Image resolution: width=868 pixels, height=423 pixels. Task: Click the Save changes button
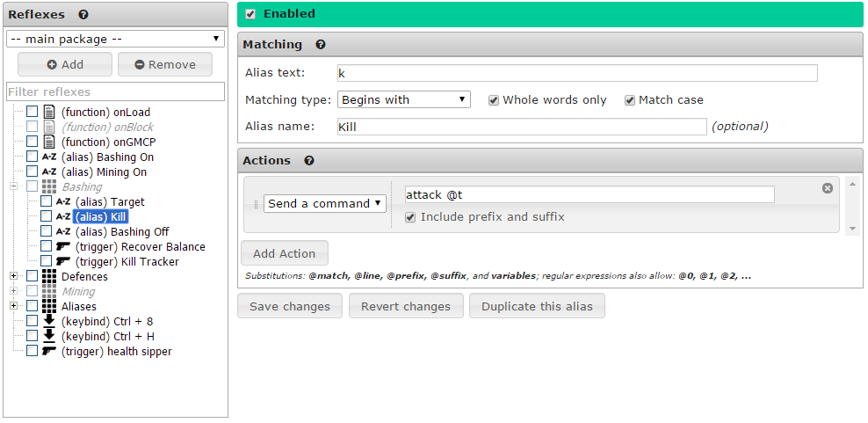point(290,307)
